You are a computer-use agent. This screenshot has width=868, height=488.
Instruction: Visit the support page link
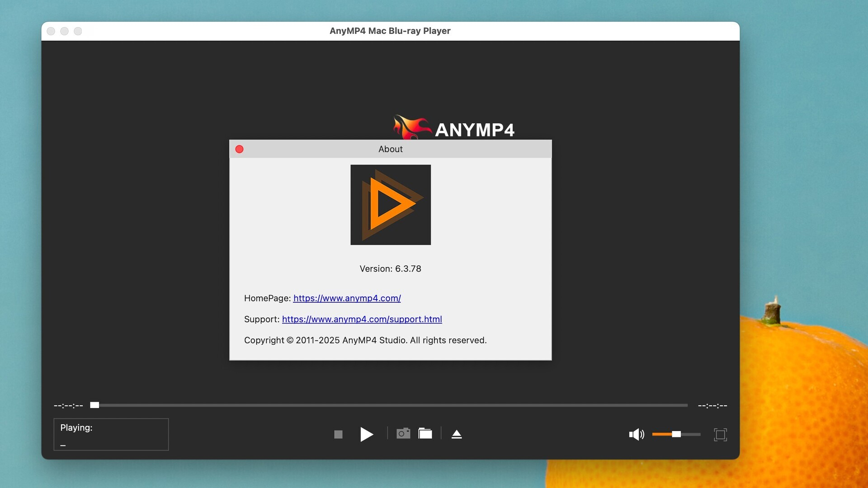[362, 319]
